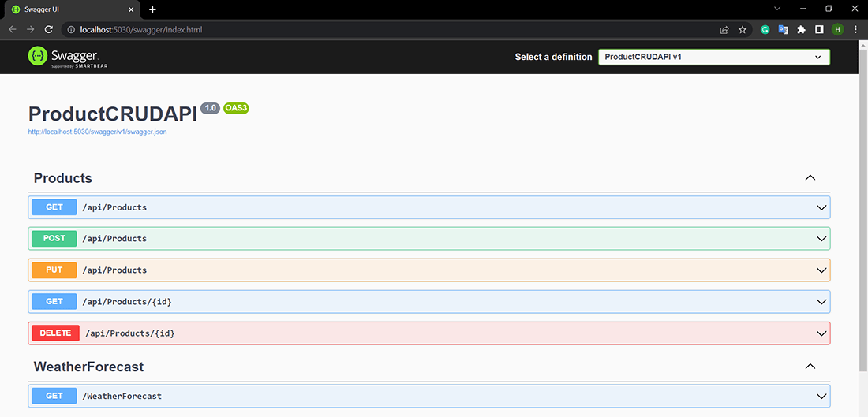Click the PUT row path /api/Products
The image size is (868, 417).
pos(114,270)
